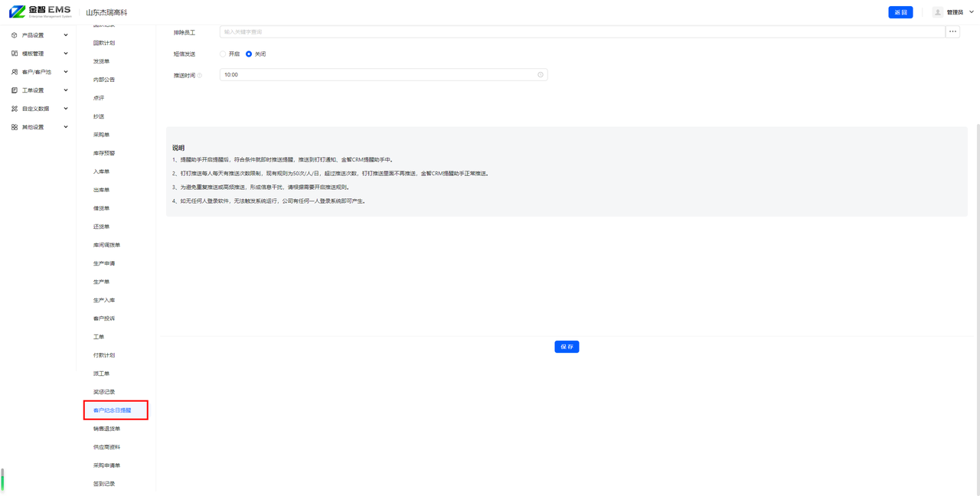Open 出库单 in the submenu
Image resolution: width=980 pixels, height=496 pixels.
pos(102,190)
